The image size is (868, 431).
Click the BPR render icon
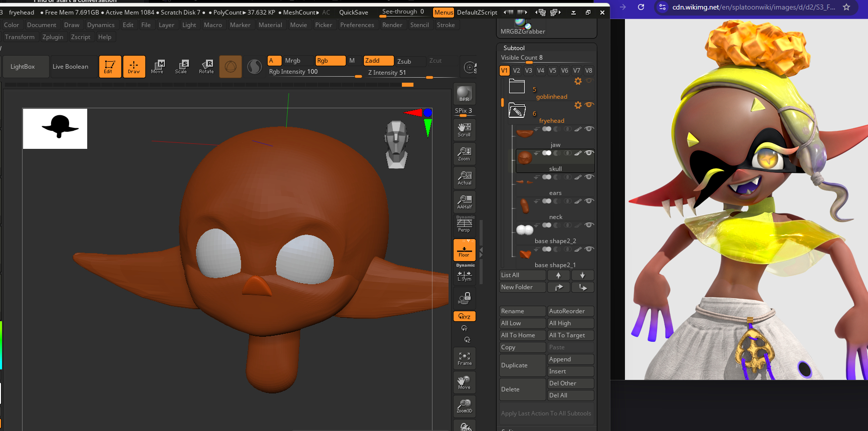point(464,94)
